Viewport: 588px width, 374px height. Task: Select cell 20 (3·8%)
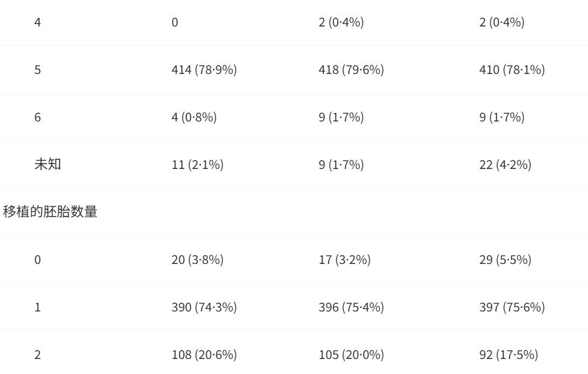coord(197,260)
